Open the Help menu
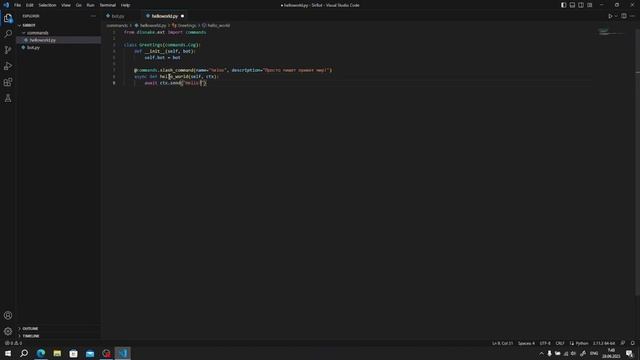 point(125,5)
